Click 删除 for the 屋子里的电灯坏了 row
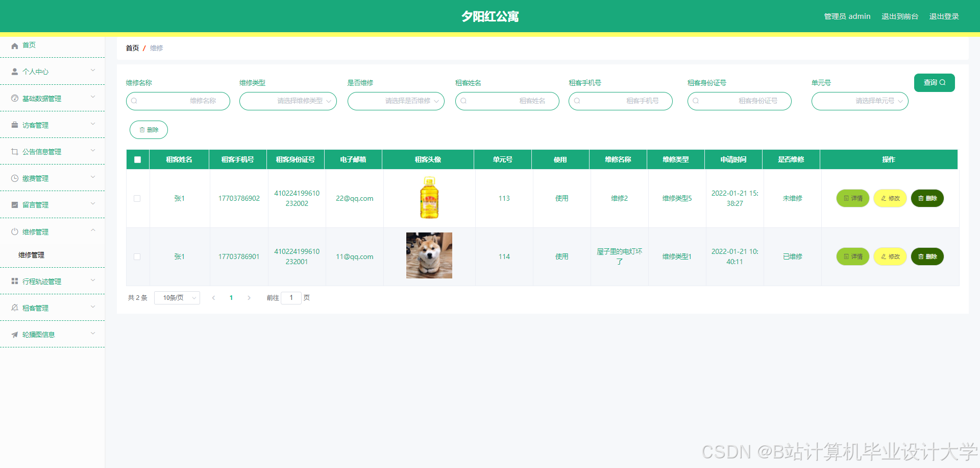Screen dimensions: 980x468 click(927, 256)
